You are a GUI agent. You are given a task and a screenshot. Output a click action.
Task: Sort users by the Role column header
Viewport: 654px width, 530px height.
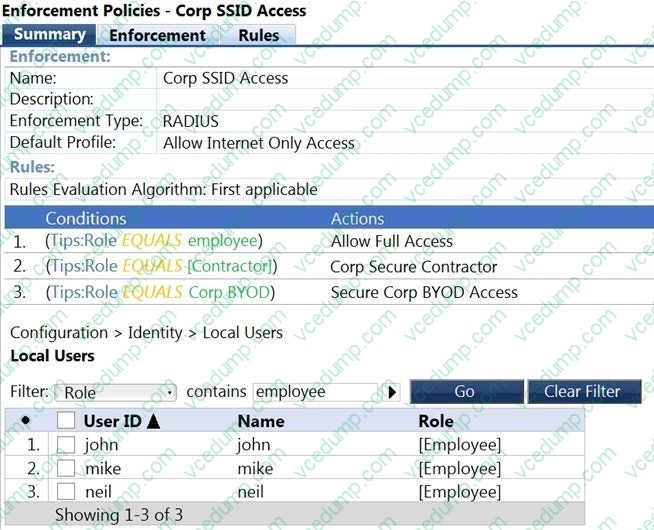[436, 421]
